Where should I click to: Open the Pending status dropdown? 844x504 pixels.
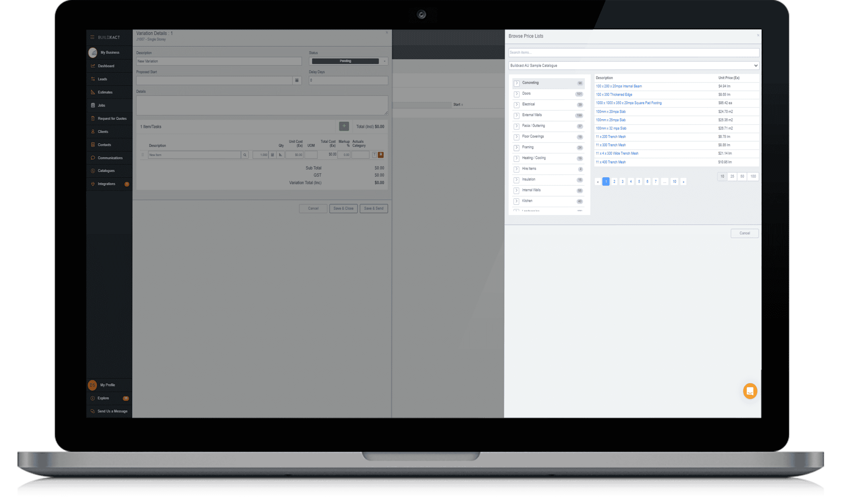[x=384, y=61]
